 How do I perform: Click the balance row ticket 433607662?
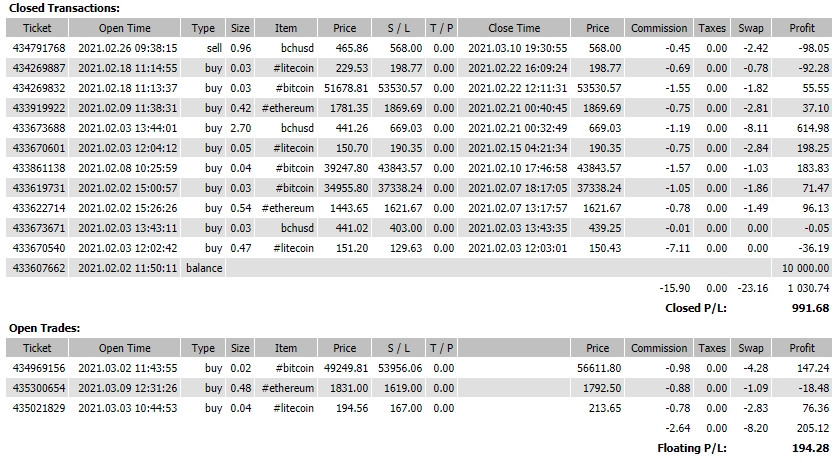coord(39,268)
